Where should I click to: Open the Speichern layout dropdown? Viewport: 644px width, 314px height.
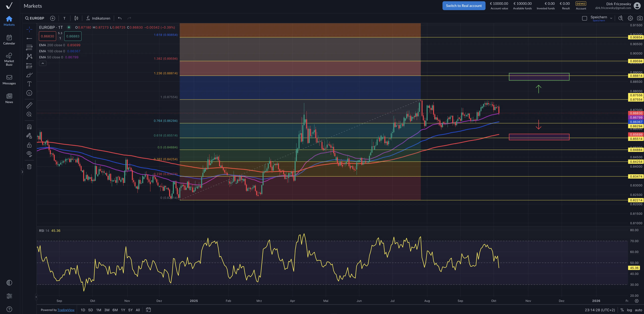(611, 18)
